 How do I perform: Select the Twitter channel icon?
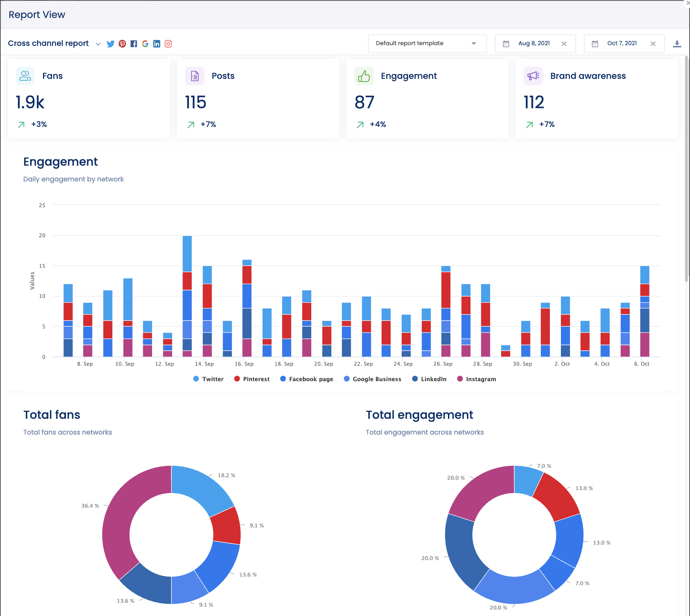point(111,43)
